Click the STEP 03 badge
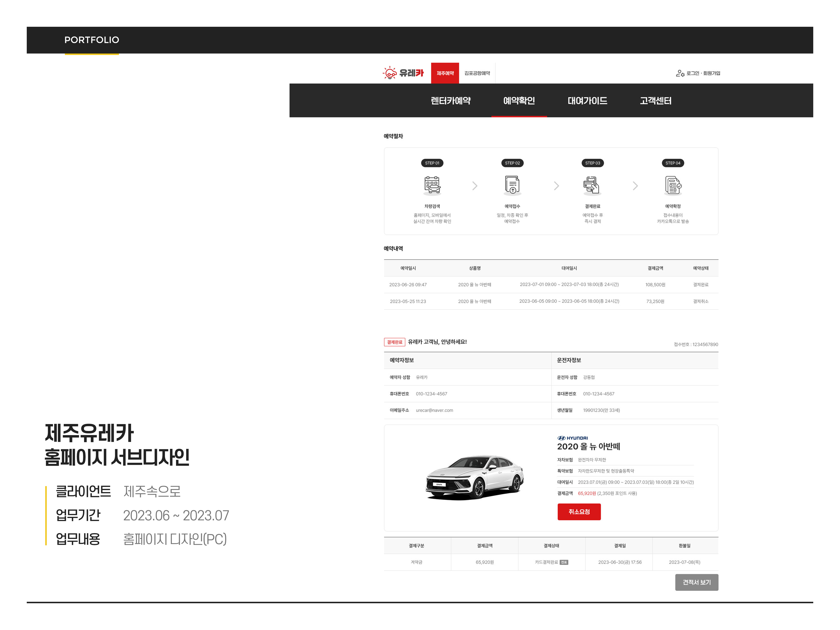Viewport: 840px width, 630px height. 592,163
